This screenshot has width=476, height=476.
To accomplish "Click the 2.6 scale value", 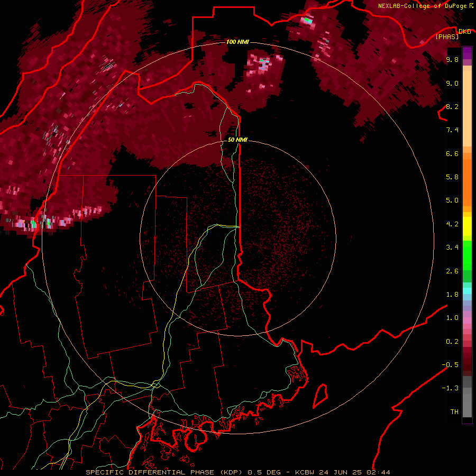I will [x=452, y=271].
